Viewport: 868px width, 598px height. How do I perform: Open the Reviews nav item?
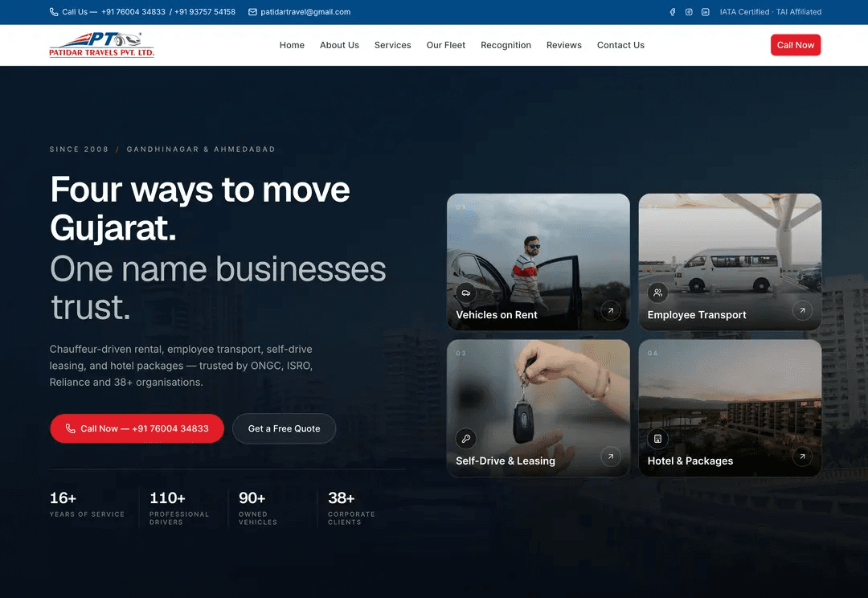(564, 45)
